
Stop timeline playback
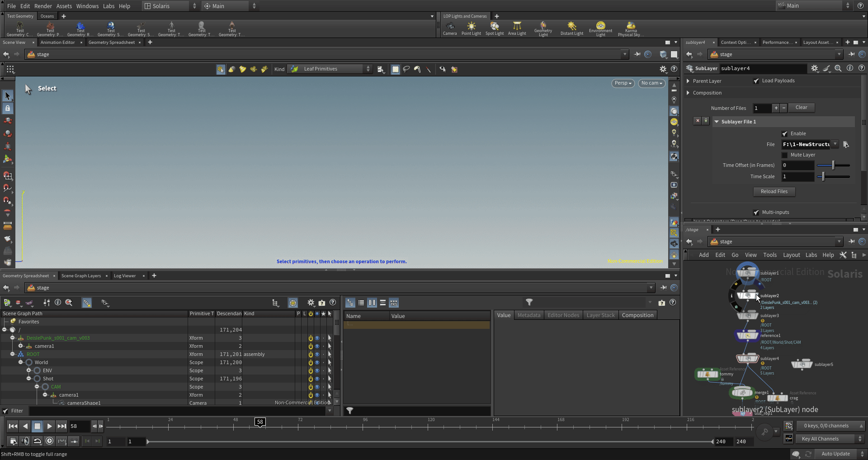point(38,426)
